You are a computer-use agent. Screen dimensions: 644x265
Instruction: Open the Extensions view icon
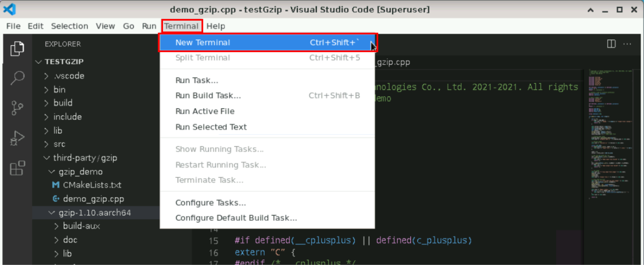click(17, 168)
